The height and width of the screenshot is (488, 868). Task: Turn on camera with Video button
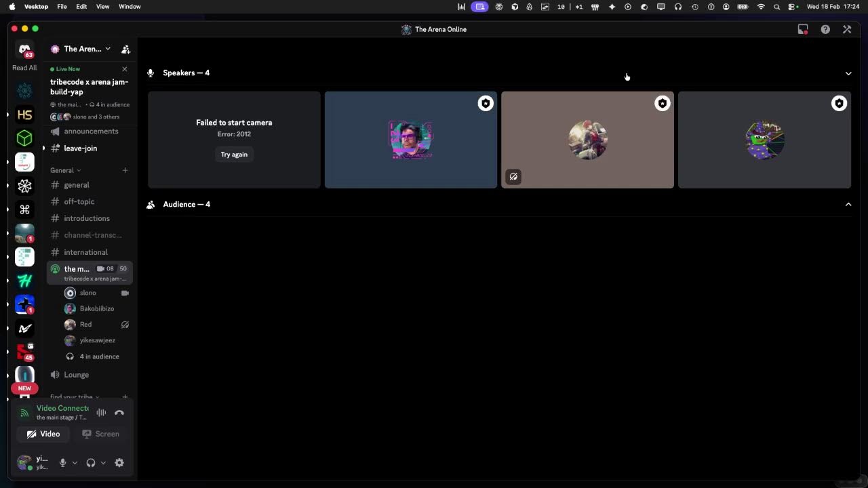[x=43, y=434]
